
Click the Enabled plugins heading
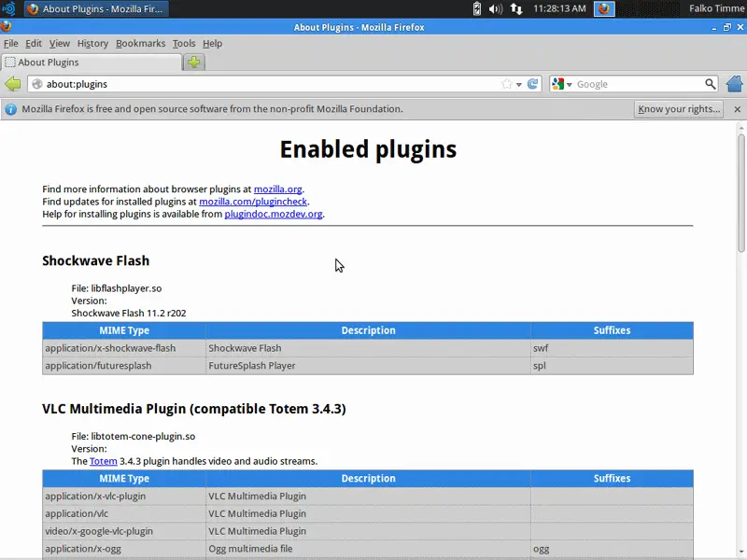click(368, 149)
